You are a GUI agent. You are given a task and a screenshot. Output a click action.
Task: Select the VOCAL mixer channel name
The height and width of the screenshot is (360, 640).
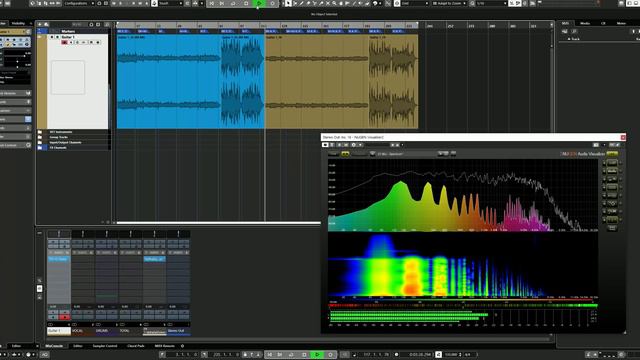point(83,331)
